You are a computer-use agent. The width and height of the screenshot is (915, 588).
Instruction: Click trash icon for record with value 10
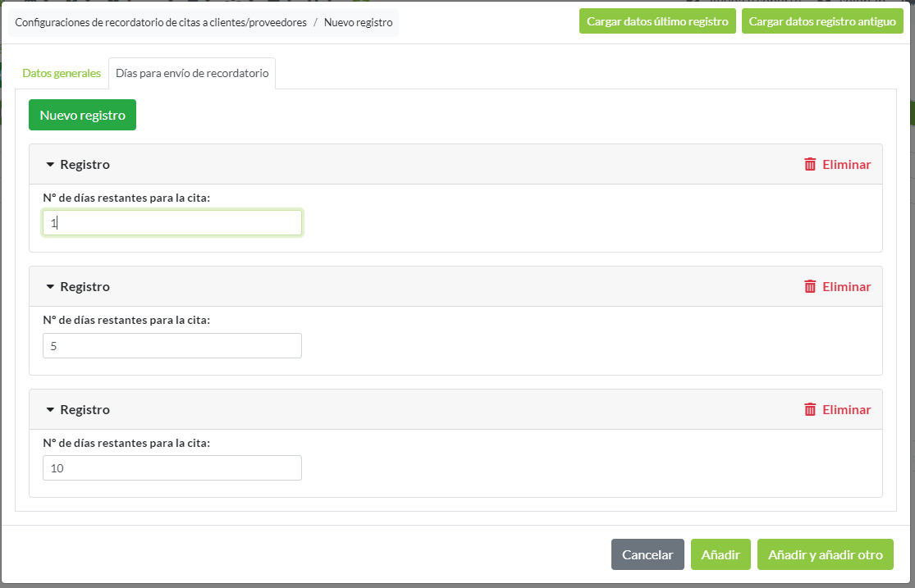[810, 409]
